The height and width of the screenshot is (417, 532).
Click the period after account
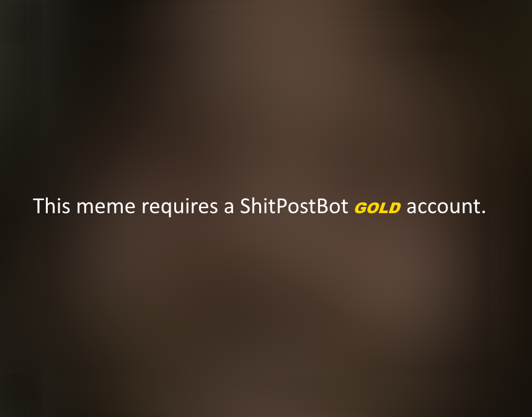click(483, 211)
